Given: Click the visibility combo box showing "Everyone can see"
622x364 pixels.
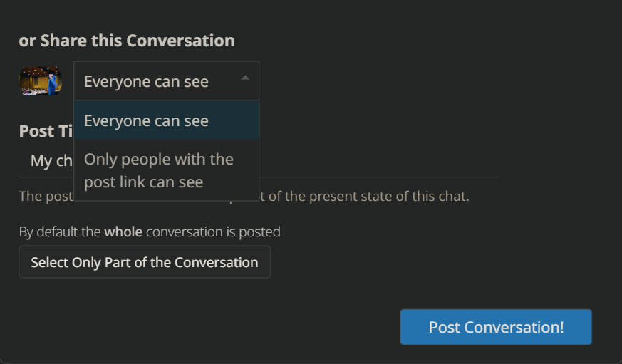Looking at the screenshot, I should click(166, 81).
